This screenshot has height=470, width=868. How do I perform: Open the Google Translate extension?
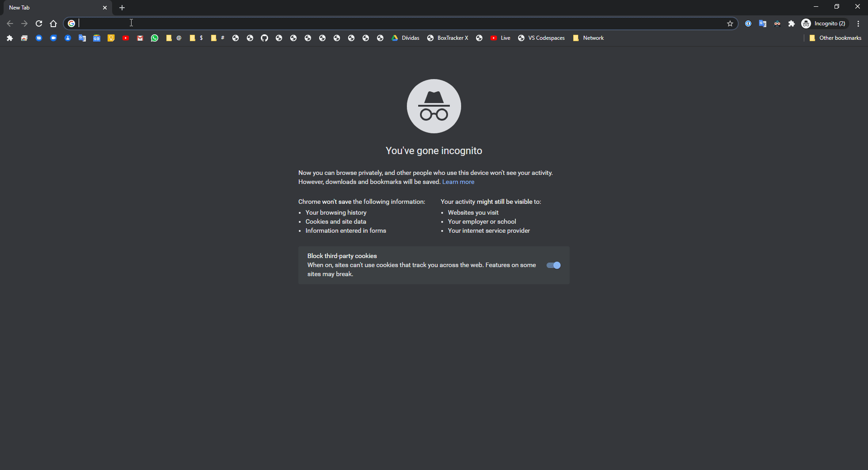763,23
